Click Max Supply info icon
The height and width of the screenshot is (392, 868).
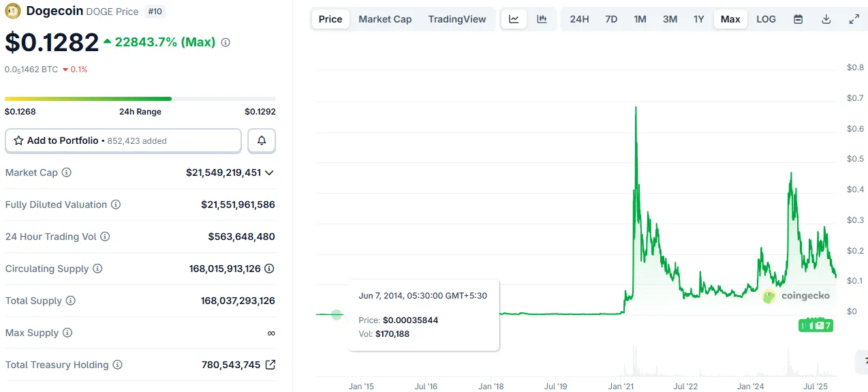67,333
